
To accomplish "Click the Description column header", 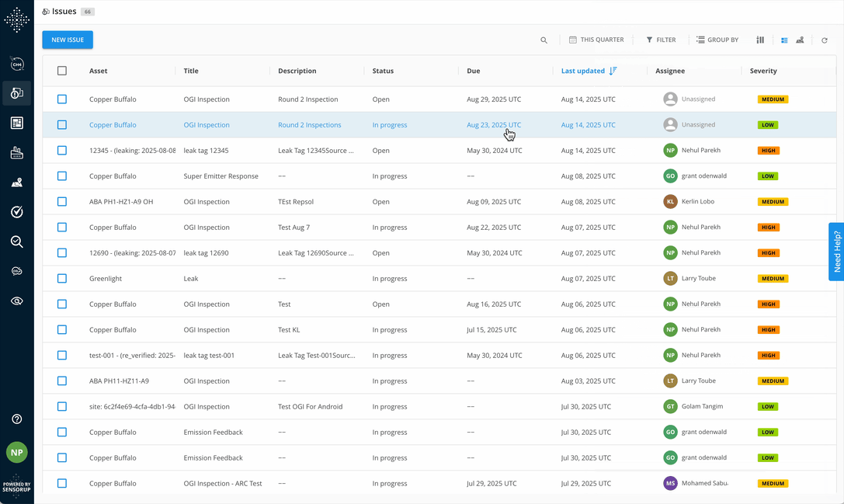I will 297,71.
